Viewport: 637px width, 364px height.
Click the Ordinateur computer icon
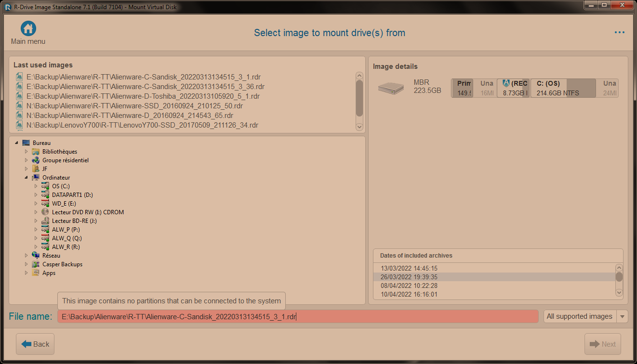[36, 178]
